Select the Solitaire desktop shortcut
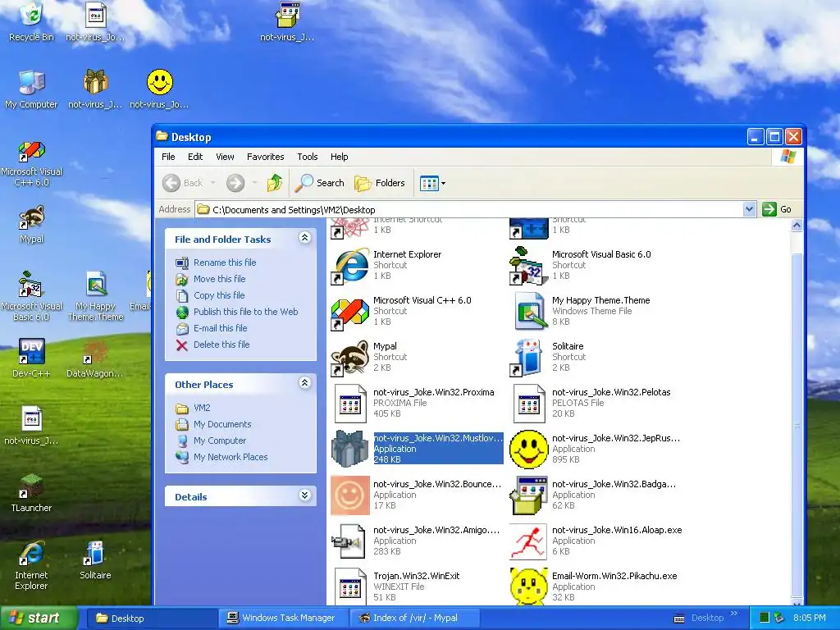This screenshot has width=840, height=630. click(x=95, y=559)
